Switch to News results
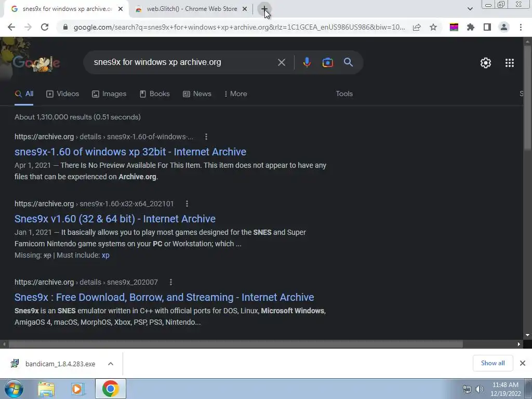 pyautogui.click(x=197, y=94)
